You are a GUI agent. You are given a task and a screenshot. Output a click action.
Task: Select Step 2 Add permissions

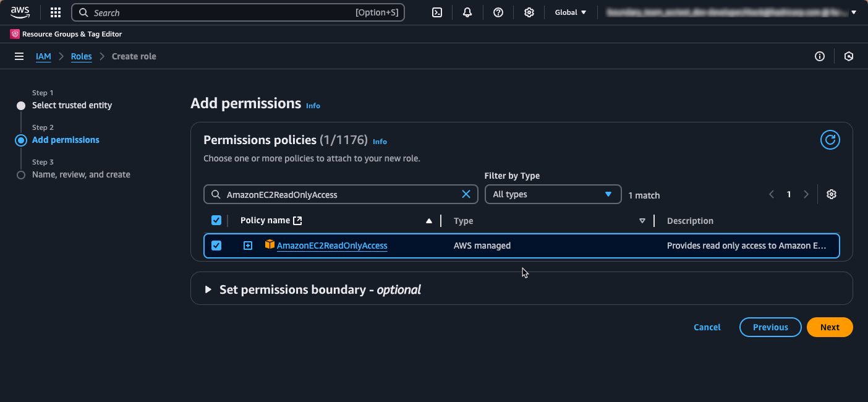[x=66, y=140]
